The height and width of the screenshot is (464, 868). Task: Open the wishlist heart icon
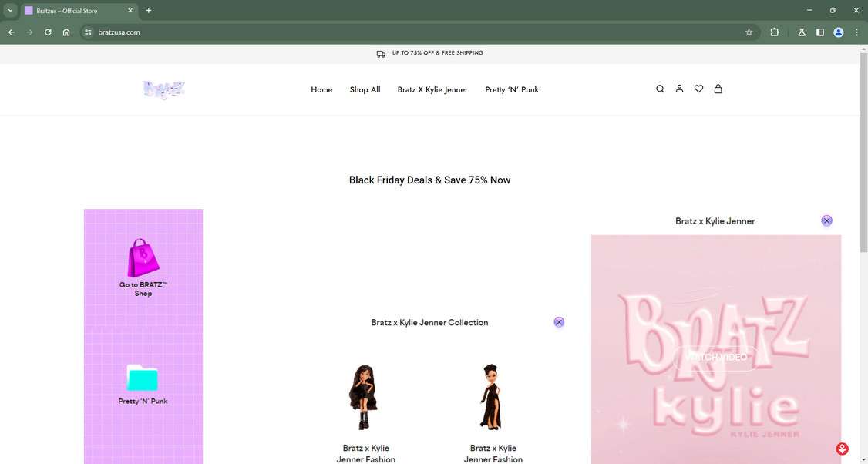point(698,89)
